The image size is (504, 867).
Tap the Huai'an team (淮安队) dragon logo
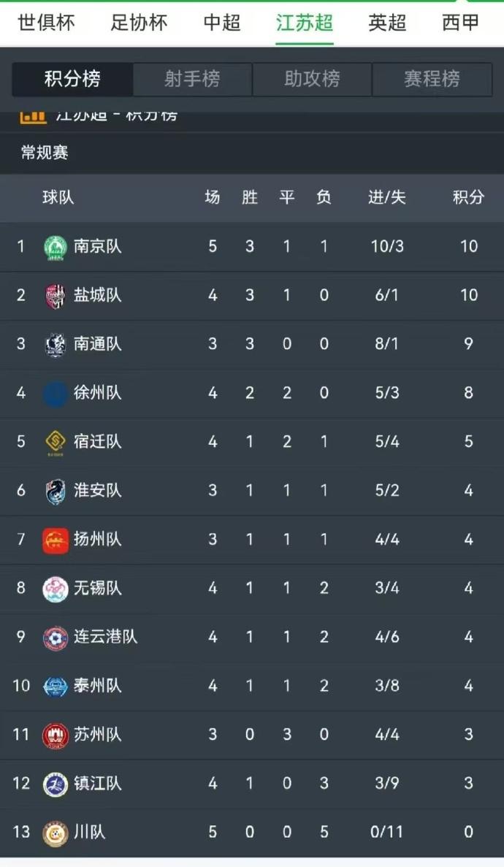coord(56,491)
